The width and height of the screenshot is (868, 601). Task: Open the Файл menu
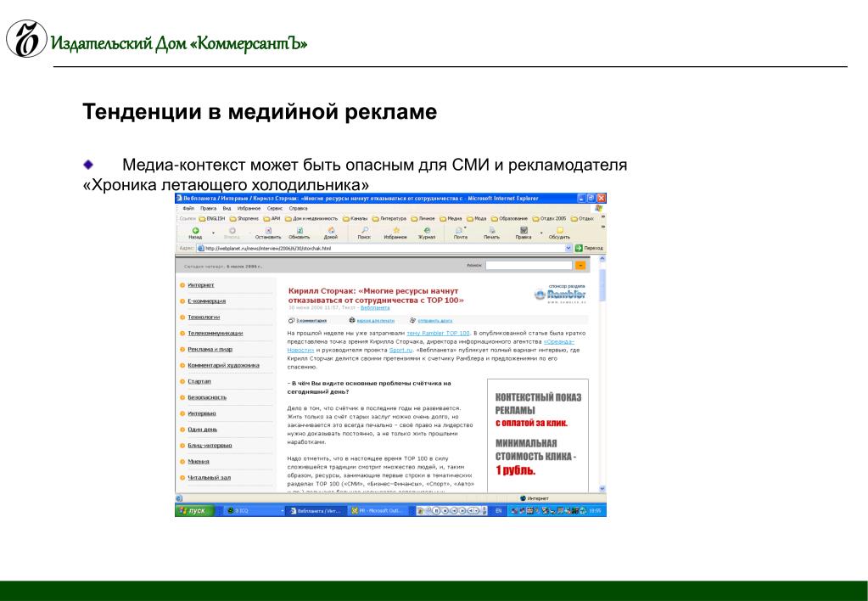click(188, 208)
